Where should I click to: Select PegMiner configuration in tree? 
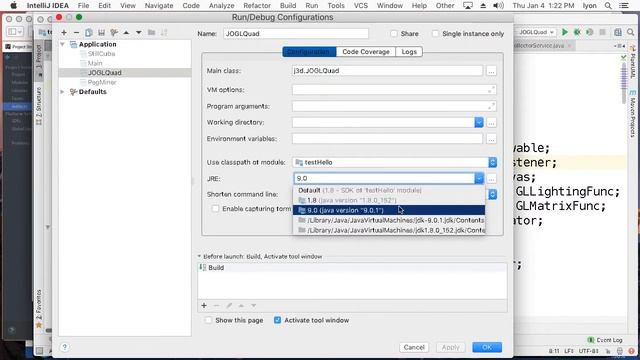coord(102,82)
